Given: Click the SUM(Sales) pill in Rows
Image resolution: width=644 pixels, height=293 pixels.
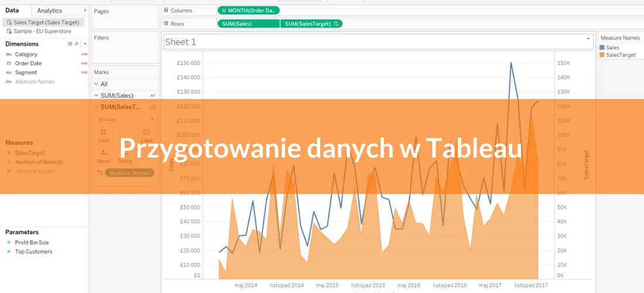Looking at the screenshot, I should pyautogui.click(x=248, y=24).
